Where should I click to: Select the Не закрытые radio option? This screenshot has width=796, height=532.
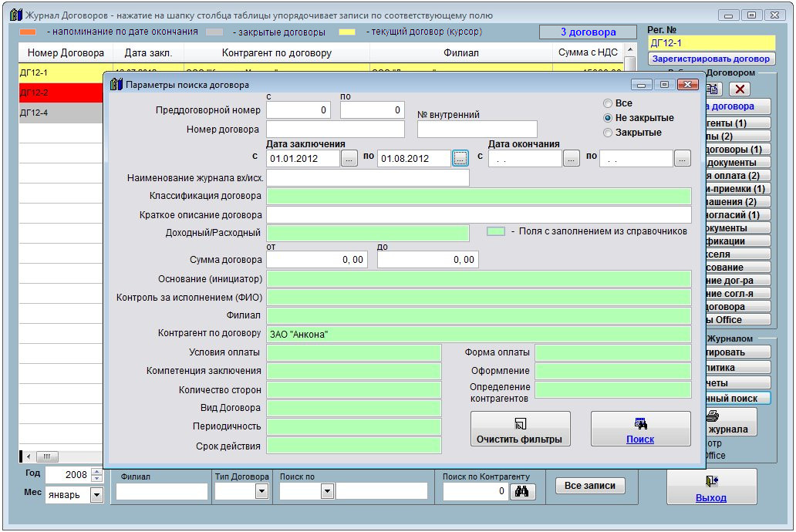609,118
